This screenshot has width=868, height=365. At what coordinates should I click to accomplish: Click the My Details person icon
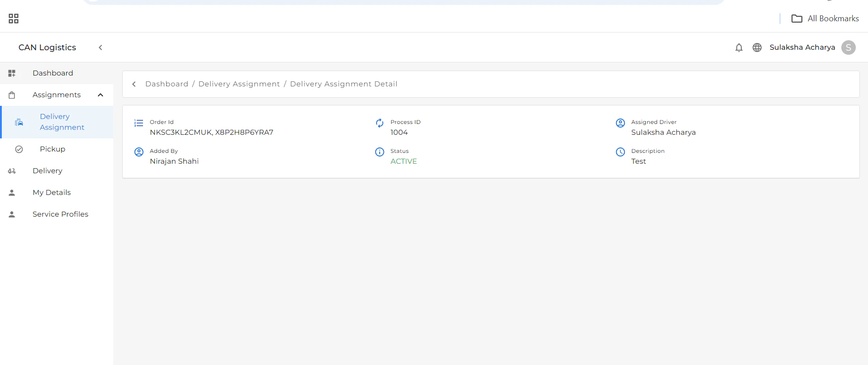[12, 193]
